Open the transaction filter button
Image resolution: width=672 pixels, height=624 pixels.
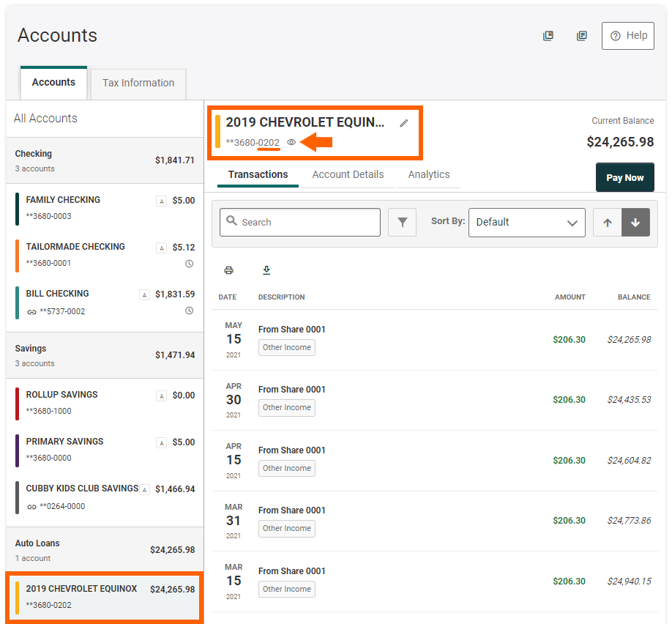[x=402, y=222]
